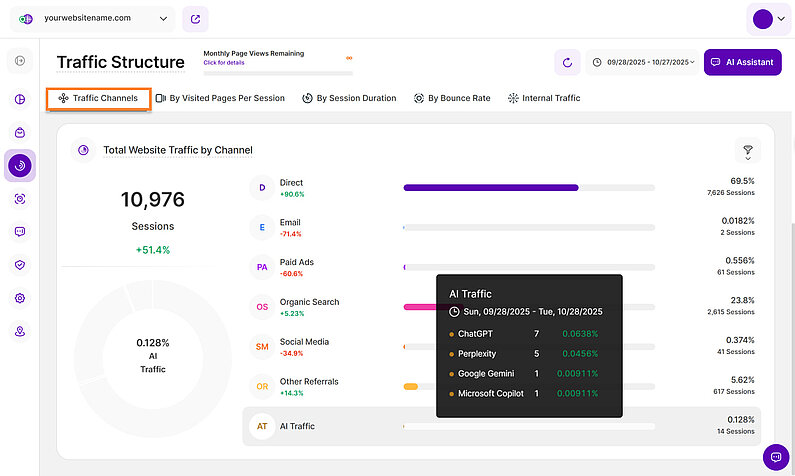795x476 pixels.
Task: Click the refresh data icon
Action: click(x=567, y=62)
